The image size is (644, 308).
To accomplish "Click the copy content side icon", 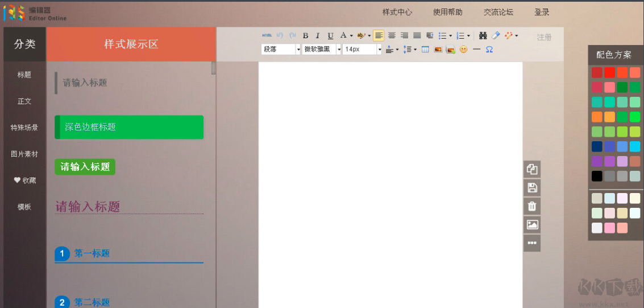I will click(x=532, y=170).
